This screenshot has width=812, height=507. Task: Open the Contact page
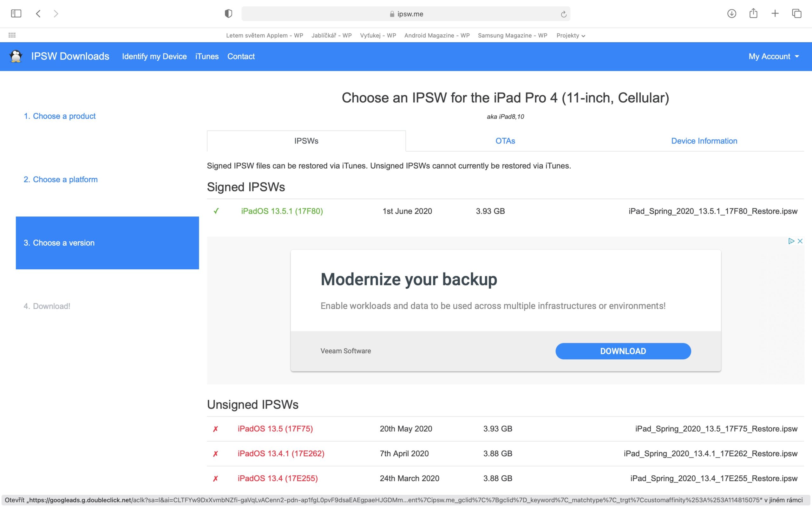point(241,56)
